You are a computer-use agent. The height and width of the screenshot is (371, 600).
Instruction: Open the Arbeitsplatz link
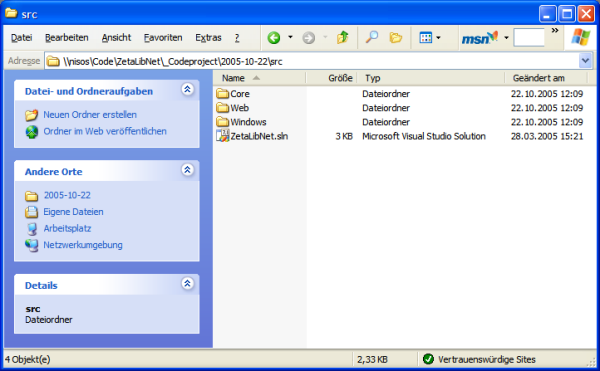tap(67, 228)
